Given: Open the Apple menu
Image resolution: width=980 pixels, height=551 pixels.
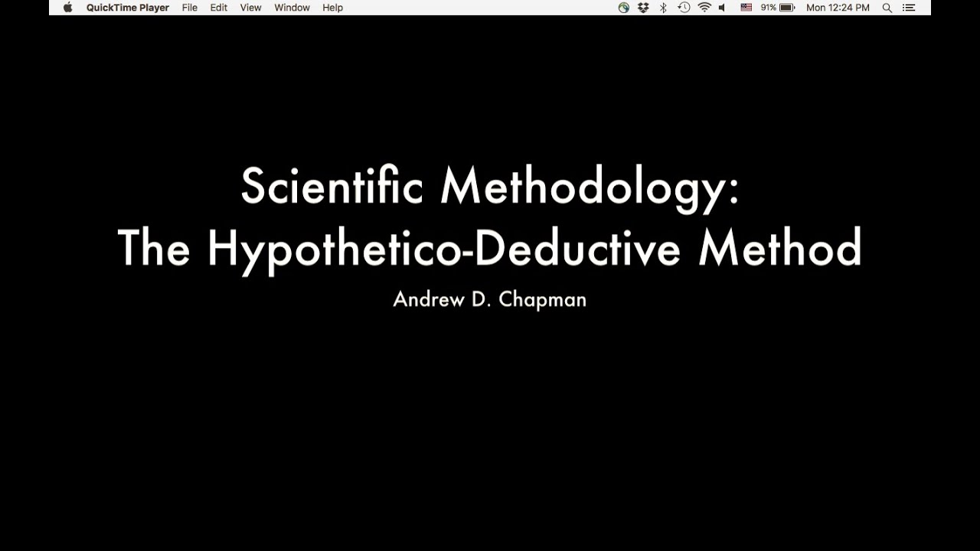Looking at the screenshot, I should pyautogui.click(x=67, y=8).
